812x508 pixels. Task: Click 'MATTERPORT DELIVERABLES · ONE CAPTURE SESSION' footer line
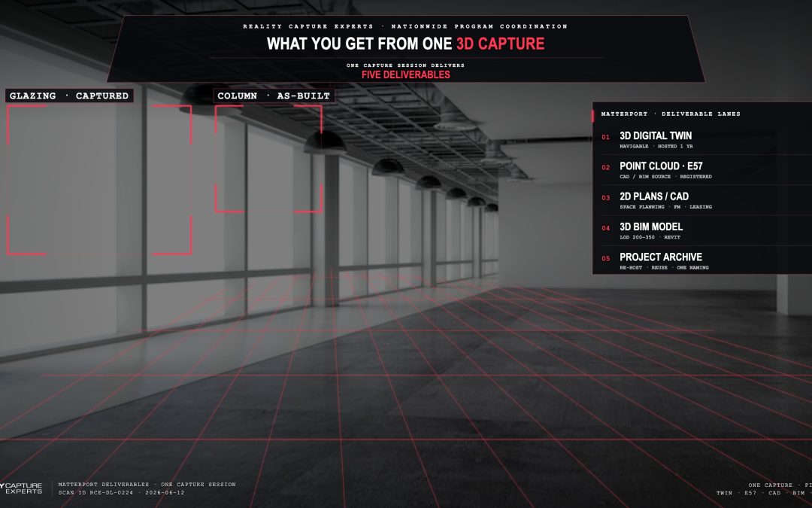click(147, 485)
